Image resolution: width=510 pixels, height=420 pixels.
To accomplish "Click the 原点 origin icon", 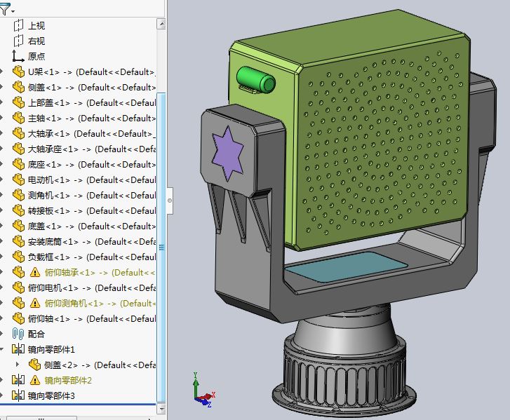I will [x=18, y=56].
